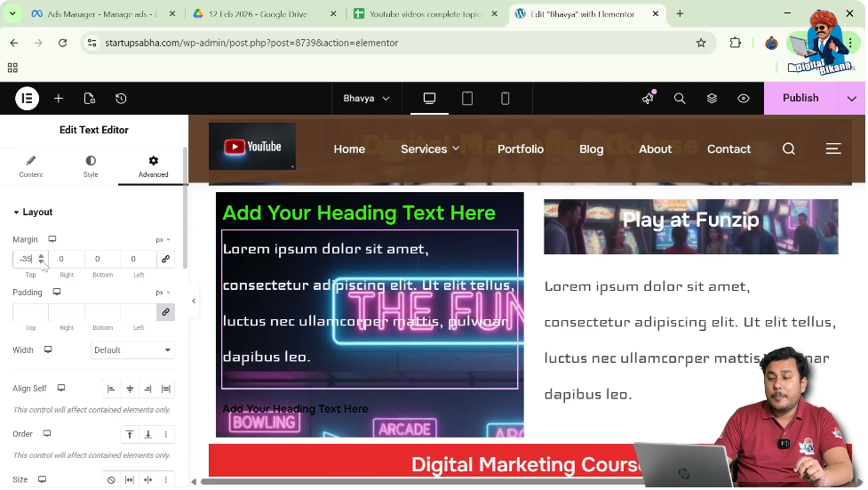Toggle the preview eye icon
Image resolution: width=868 pixels, height=490 pixels.
pyautogui.click(x=744, y=99)
